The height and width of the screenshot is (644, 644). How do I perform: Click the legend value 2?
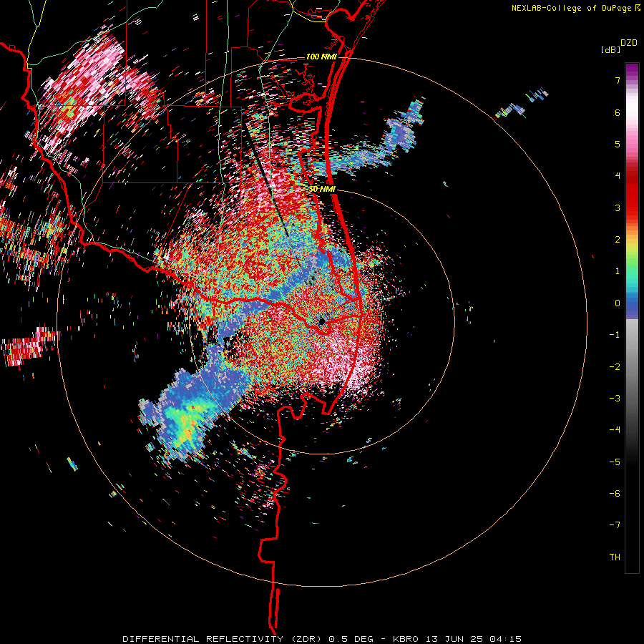[x=618, y=240]
